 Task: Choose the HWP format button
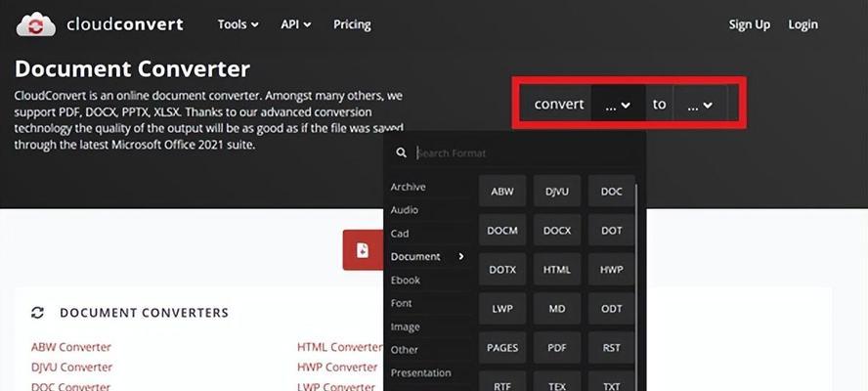(x=612, y=270)
